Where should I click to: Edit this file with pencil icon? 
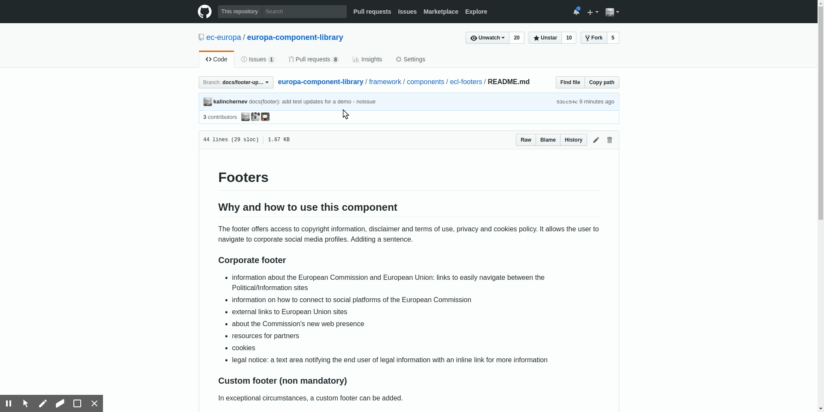point(596,140)
